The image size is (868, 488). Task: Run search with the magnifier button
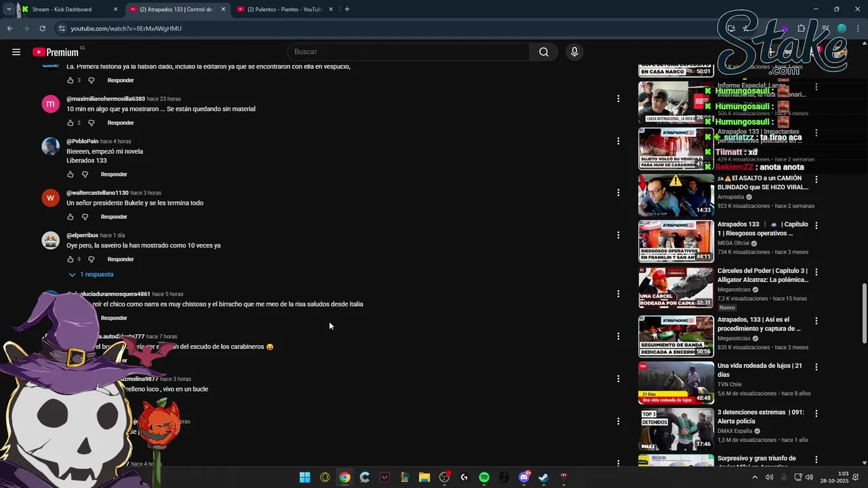click(544, 52)
